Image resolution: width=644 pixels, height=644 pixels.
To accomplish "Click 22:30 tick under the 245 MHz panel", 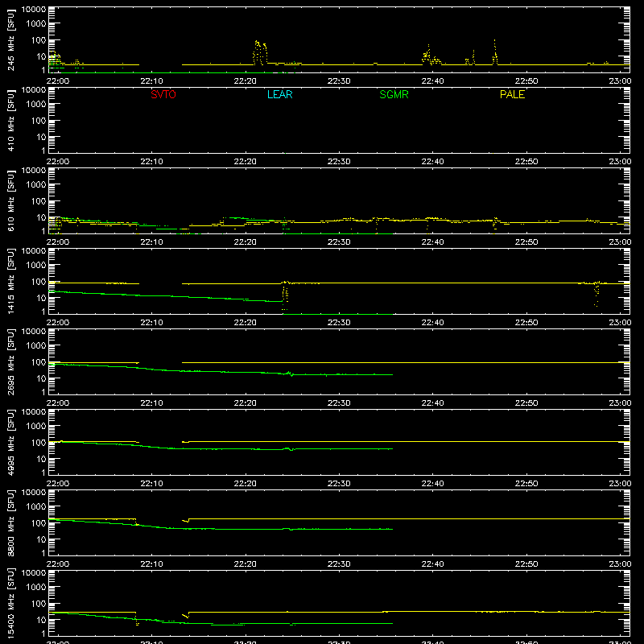I will click(339, 81).
